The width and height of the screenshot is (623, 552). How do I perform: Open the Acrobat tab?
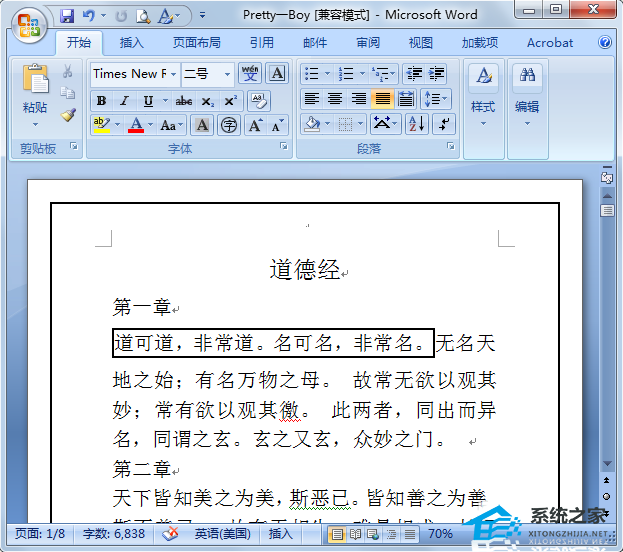550,43
